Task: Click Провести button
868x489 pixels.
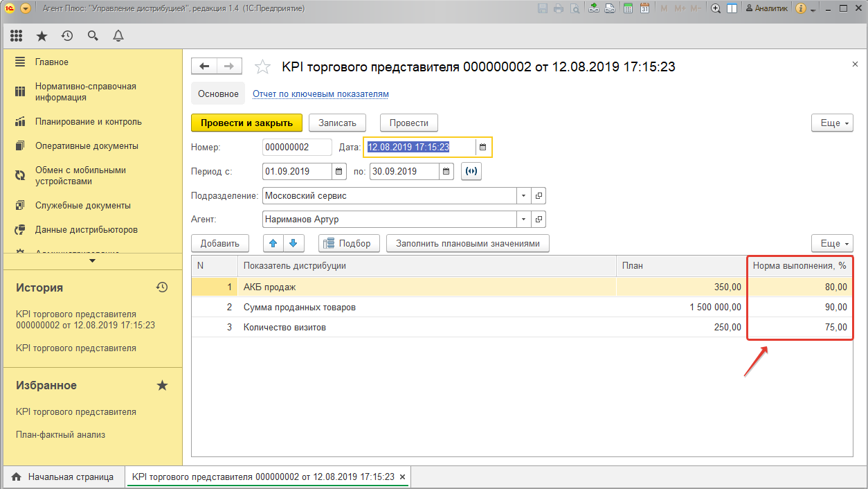Action: 409,123
